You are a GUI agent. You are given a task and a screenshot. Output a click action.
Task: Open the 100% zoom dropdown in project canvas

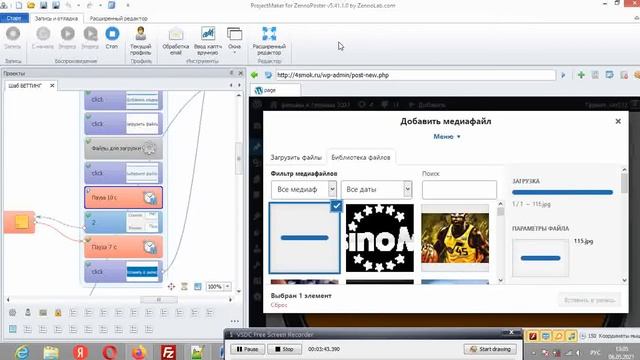pos(227,287)
